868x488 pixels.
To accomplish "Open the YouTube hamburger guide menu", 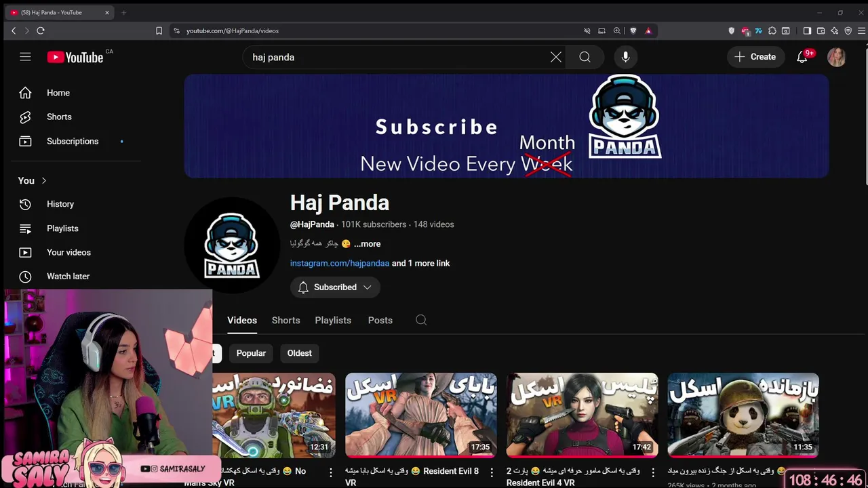I will [25, 57].
